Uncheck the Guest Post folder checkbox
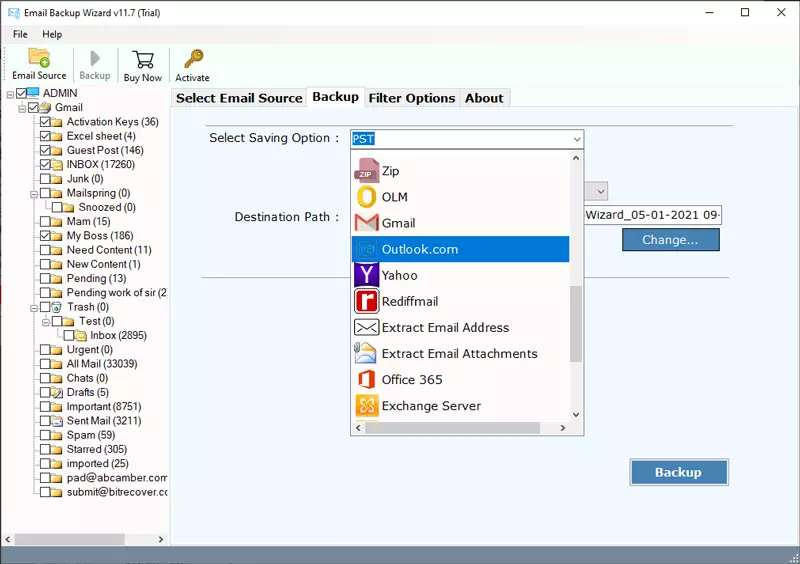 (x=45, y=150)
